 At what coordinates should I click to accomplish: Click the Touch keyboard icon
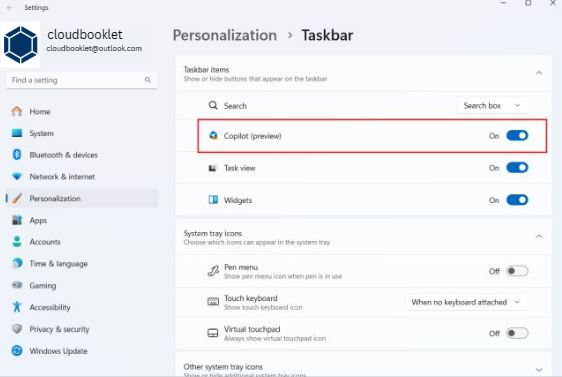click(x=213, y=302)
